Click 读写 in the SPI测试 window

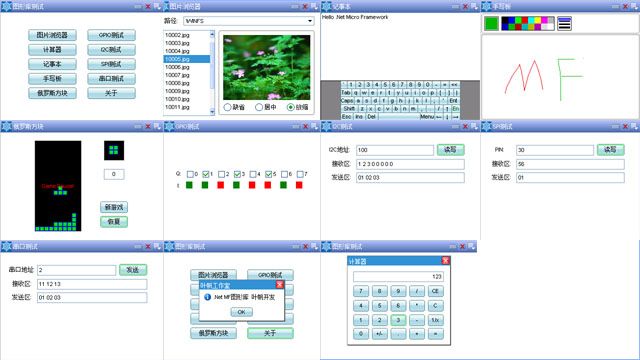coord(611,150)
